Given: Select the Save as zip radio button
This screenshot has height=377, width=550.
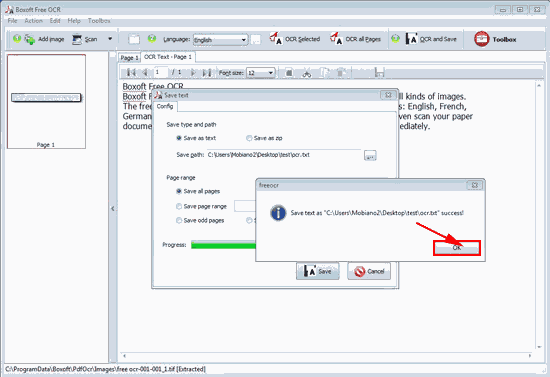Looking at the screenshot, I should coord(249,138).
